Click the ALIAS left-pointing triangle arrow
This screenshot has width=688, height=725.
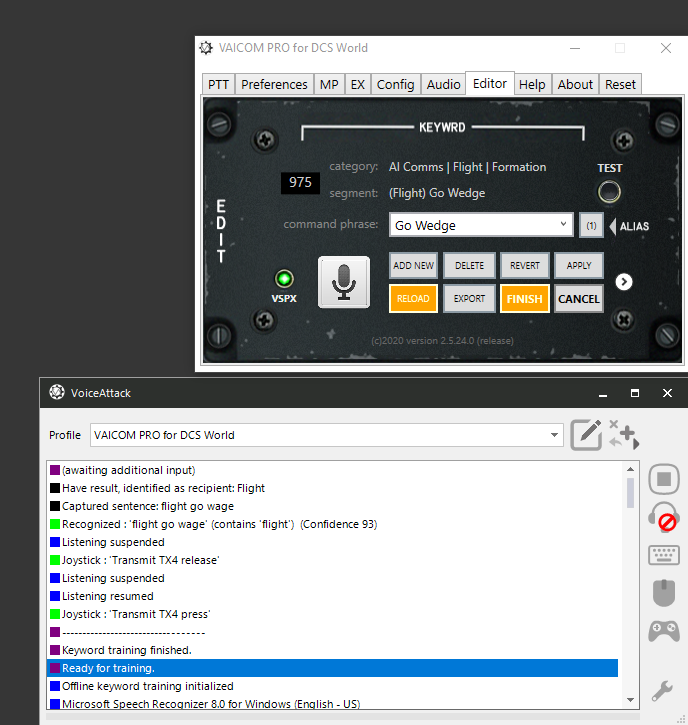pos(613,226)
